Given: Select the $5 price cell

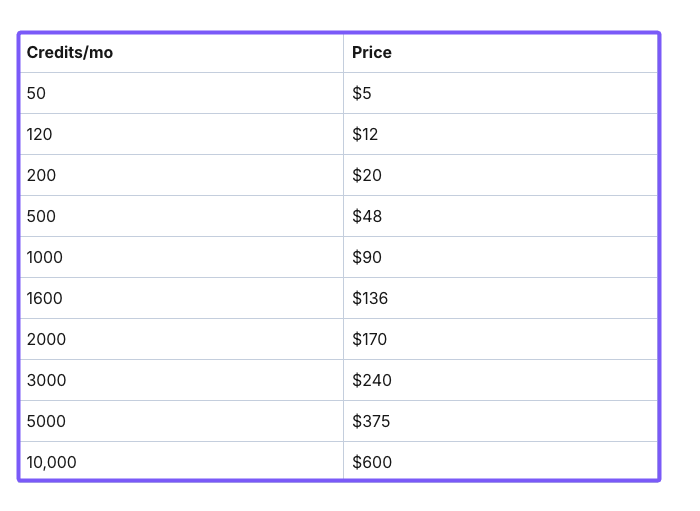Looking at the screenshot, I should click(x=362, y=93).
